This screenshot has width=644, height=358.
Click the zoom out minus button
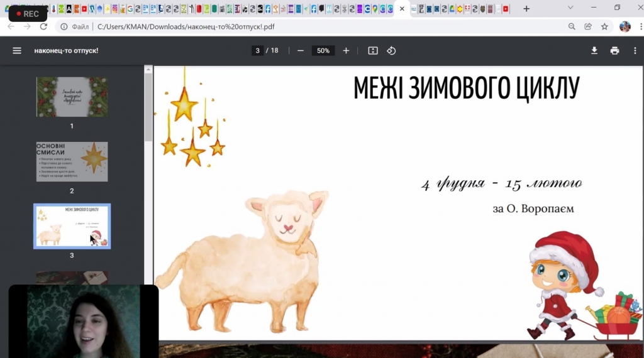[301, 51]
